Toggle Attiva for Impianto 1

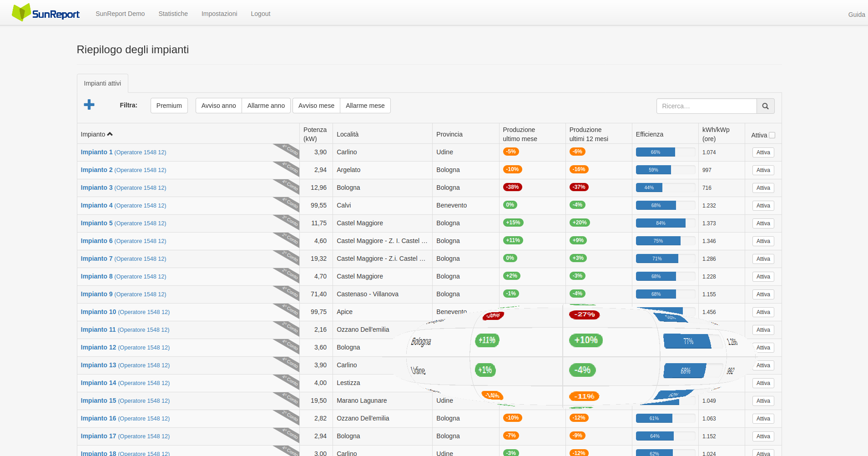coord(763,152)
